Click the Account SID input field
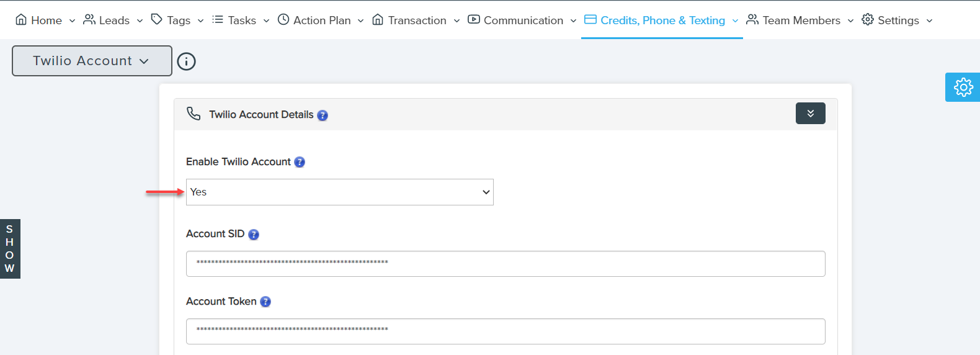This screenshot has height=355, width=980. [506, 264]
